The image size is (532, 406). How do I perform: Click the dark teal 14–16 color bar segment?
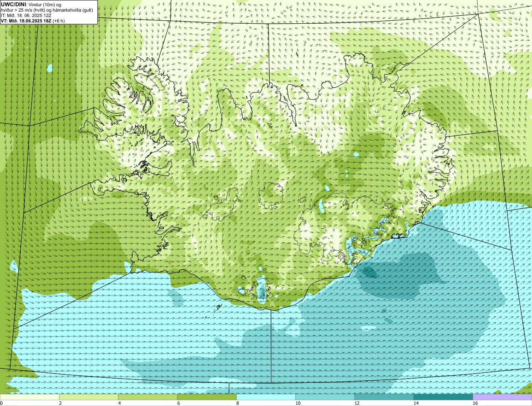tap(443, 397)
